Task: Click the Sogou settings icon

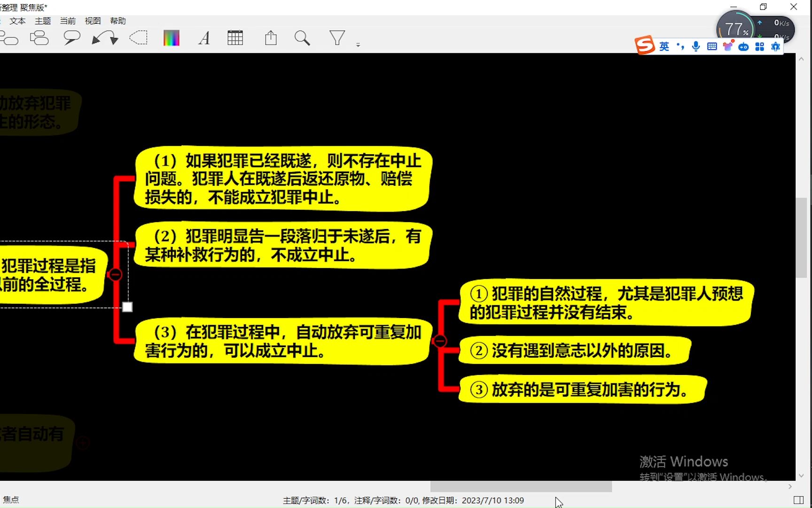Action: pos(775,47)
